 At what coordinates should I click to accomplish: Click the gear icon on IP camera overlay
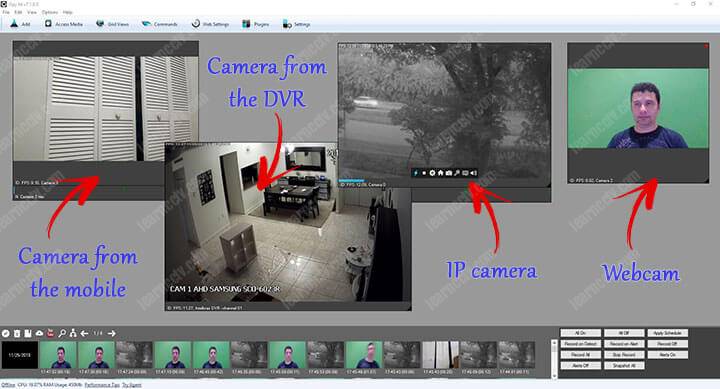pyautogui.click(x=432, y=173)
